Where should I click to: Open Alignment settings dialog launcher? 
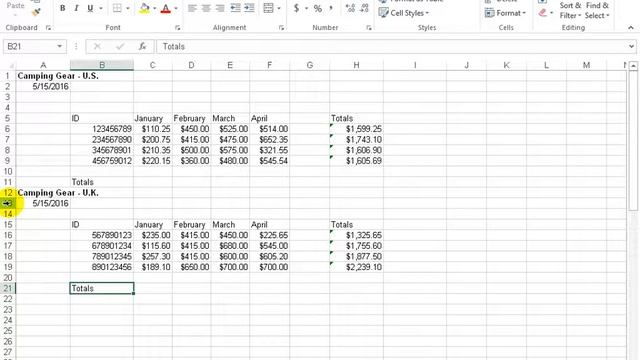281,28
